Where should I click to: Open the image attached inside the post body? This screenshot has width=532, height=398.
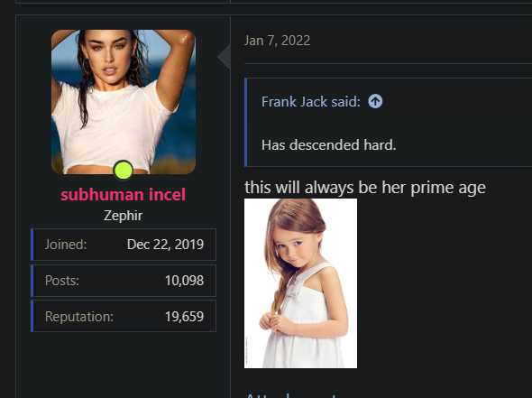click(300, 283)
